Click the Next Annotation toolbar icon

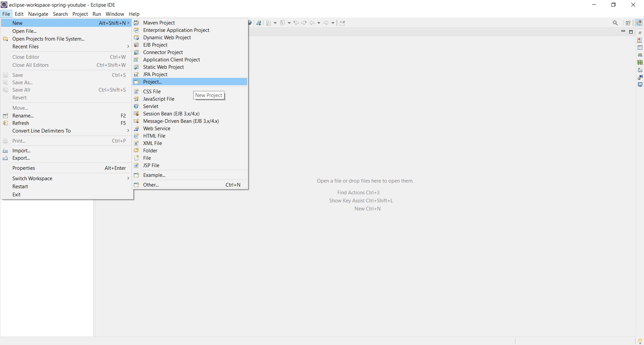(269, 23)
